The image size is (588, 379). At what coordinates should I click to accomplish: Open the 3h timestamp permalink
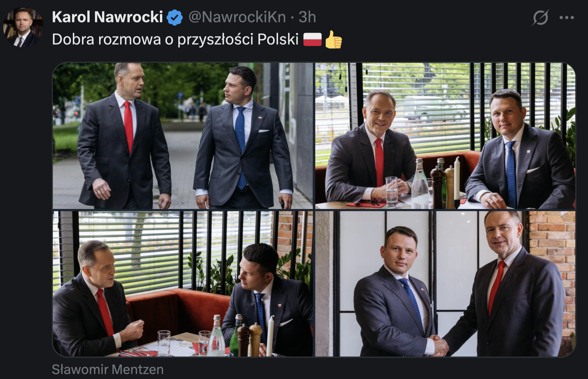click(x=307, y=17)
